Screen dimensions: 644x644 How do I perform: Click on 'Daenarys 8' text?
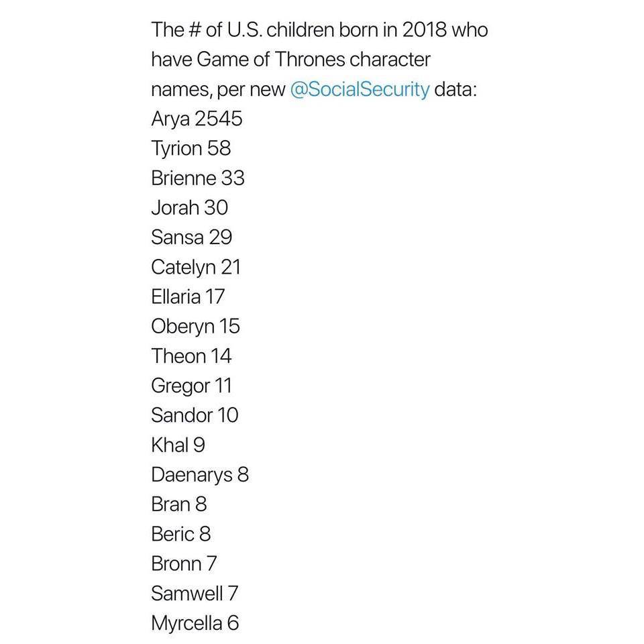pos(200,475)
